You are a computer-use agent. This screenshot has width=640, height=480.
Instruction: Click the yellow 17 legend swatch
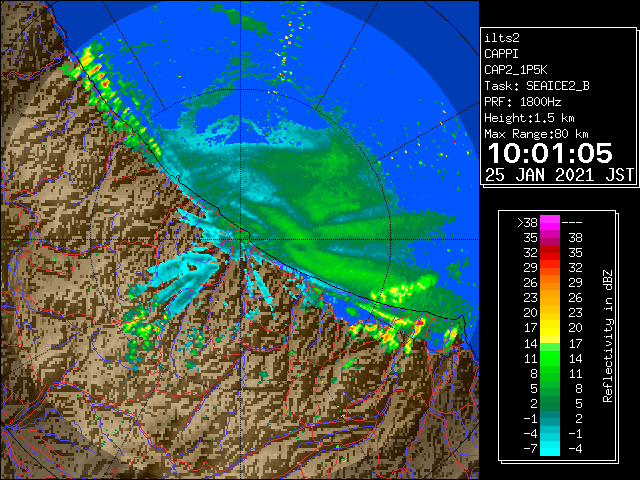point(550,328)
